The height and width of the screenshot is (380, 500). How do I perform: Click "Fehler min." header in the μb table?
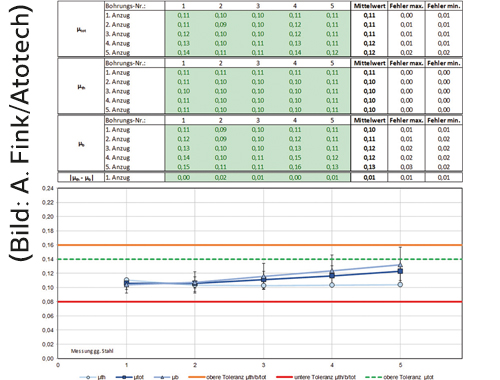[444, 120]
